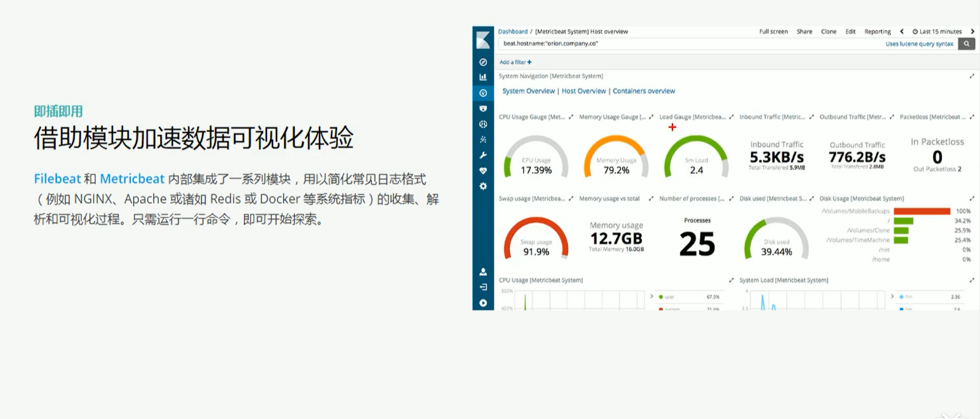
Task: Click the search magnifier button
Action: (966, 44)
